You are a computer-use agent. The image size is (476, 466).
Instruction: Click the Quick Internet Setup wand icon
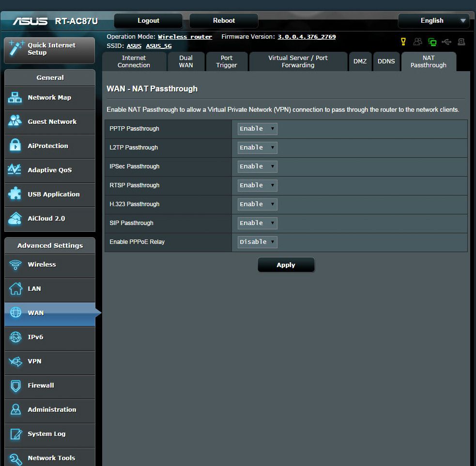pyautogui.click(x=16, y=48)
